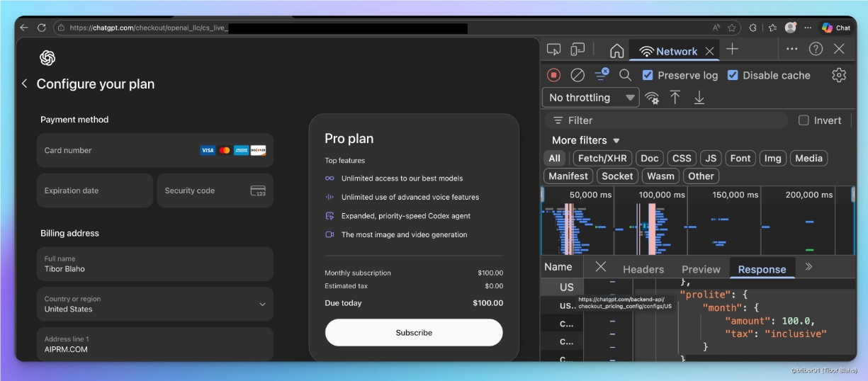Click the import HAR upload arrow
Screen dimensions: 868x381
tap(675, 98)
